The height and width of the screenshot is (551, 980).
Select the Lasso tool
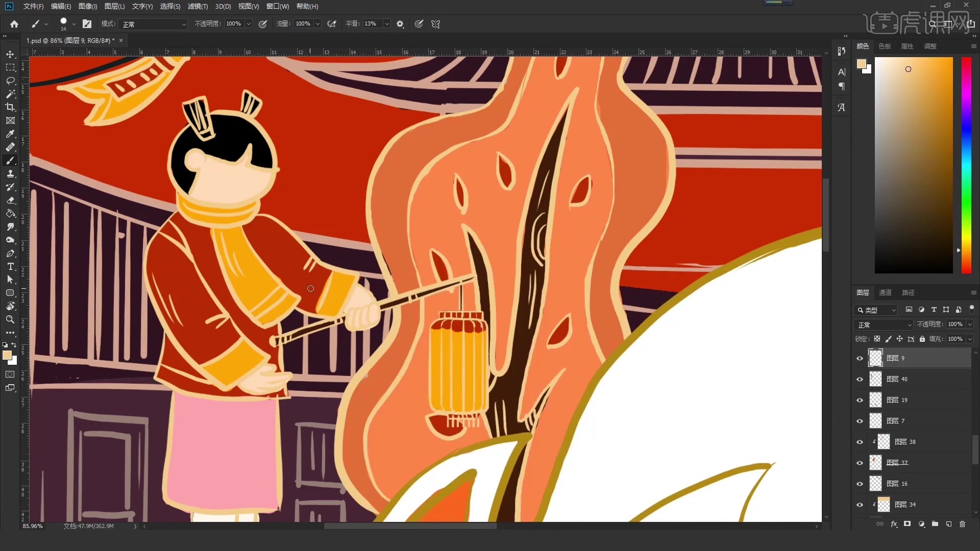pos(10,81)
